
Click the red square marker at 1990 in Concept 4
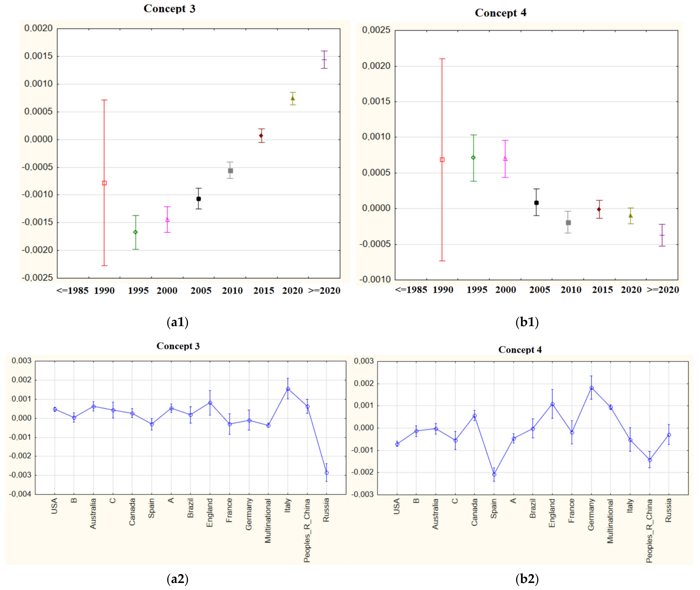click(x=442, y=160)
